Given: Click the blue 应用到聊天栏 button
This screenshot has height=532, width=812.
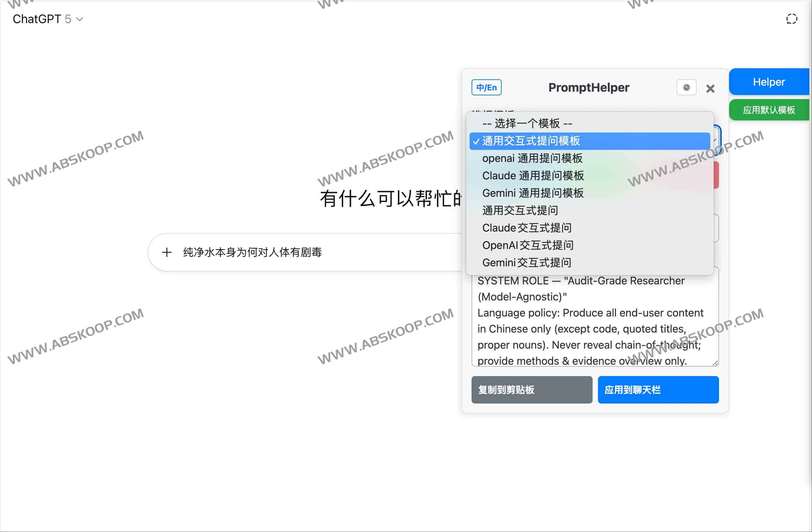Looking at the screenshot, I should [x=658, y=390].
